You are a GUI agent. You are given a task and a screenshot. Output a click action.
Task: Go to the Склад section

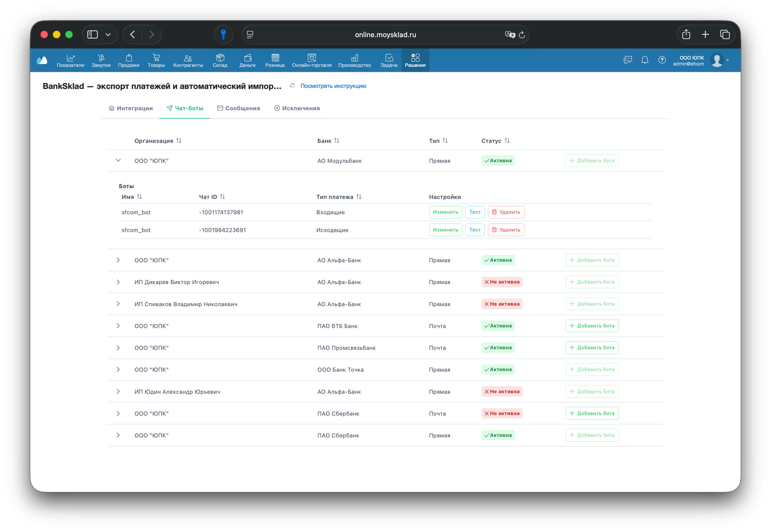220,61
